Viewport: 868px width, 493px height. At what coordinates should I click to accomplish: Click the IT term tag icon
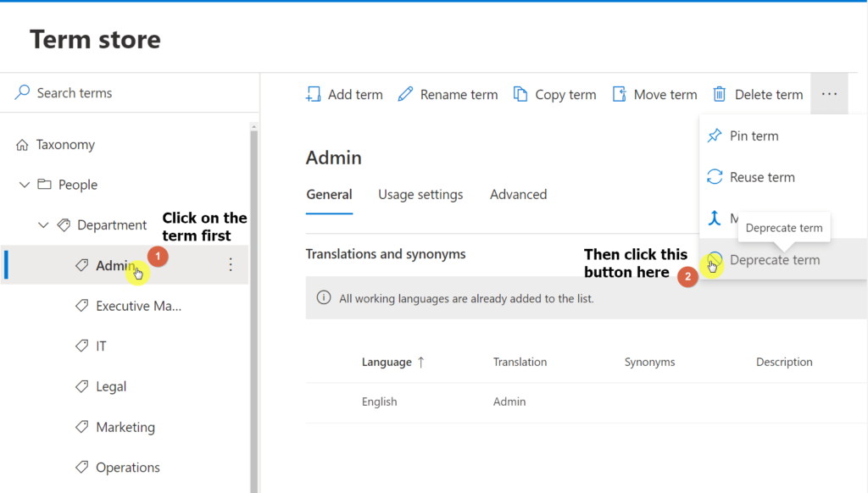point(82,346)
